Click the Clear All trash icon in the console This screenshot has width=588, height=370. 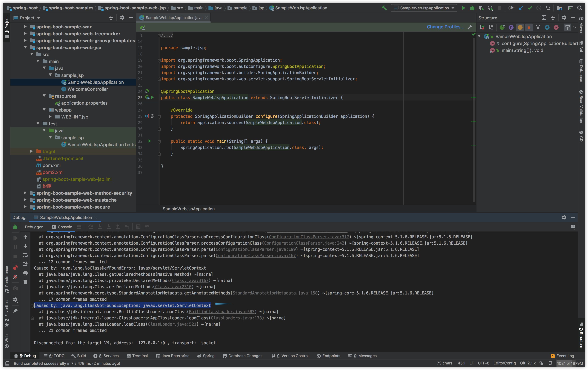pos(25,282)
